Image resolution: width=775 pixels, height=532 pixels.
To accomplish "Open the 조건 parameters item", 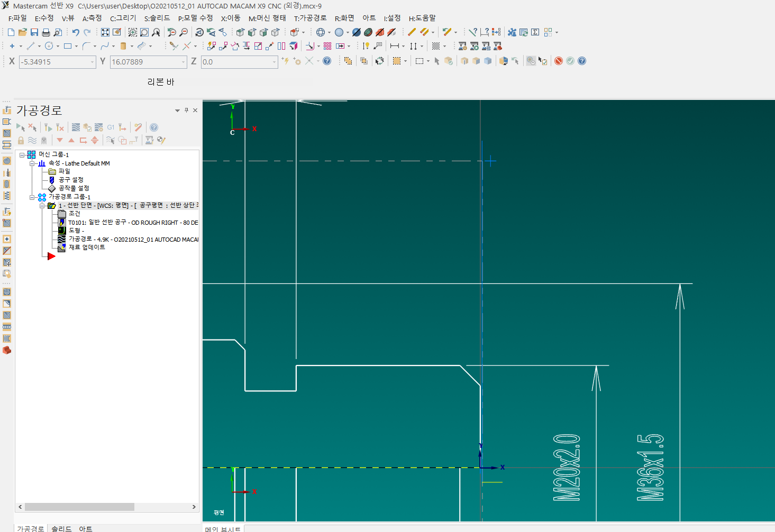I will (74, 214).
